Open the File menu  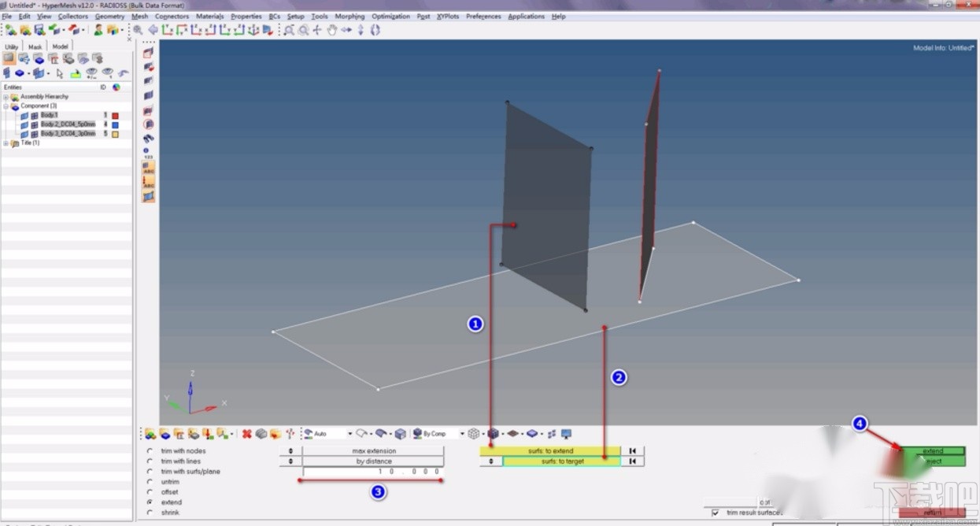click(6, 16)
